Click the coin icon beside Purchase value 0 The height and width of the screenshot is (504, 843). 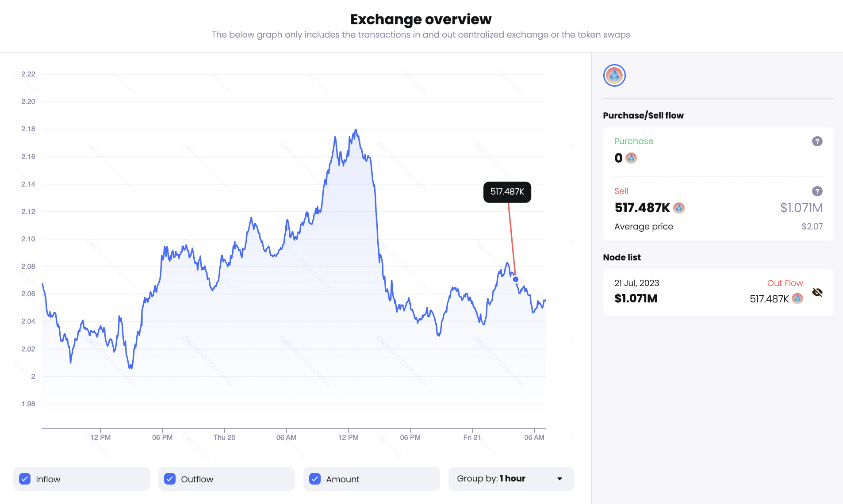(631, 158)
